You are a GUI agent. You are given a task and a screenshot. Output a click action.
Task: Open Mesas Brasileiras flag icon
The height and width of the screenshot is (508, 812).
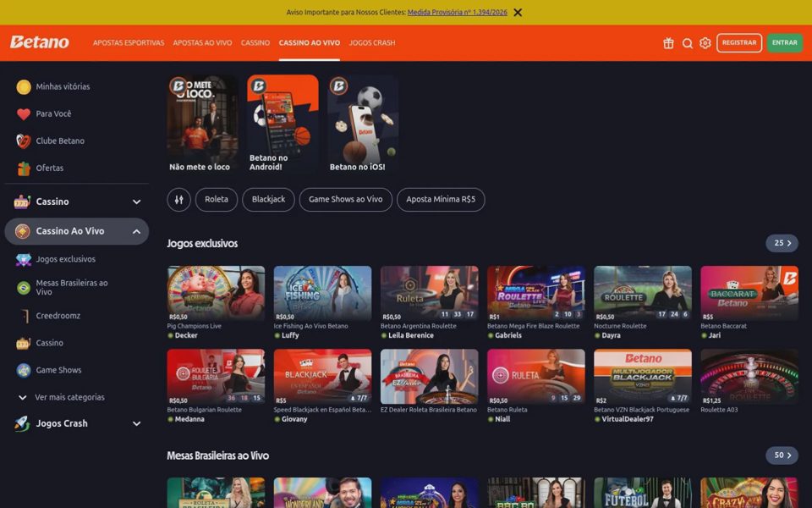click(x=24, y=288)
